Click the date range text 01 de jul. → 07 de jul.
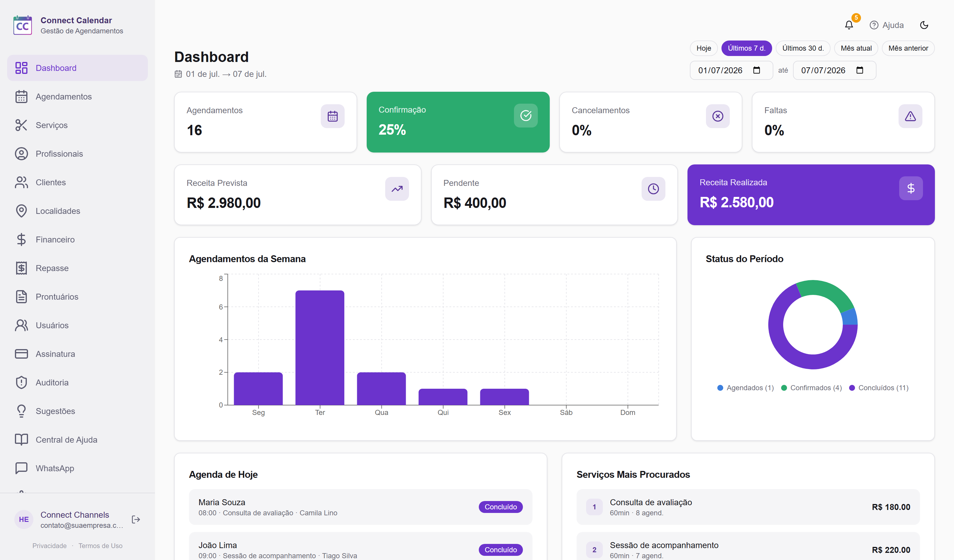Screen dimensions: 954x560 tap(226, 74)
